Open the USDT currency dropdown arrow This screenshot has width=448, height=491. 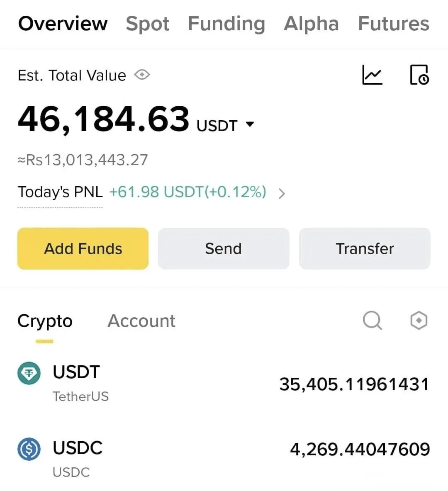(x=250, y=124)
